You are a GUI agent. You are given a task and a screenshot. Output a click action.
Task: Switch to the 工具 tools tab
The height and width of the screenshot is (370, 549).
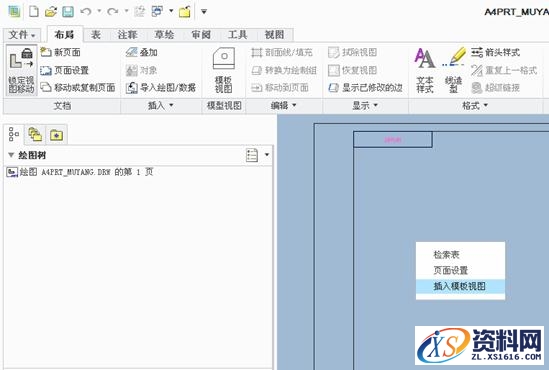click(237, 35)
